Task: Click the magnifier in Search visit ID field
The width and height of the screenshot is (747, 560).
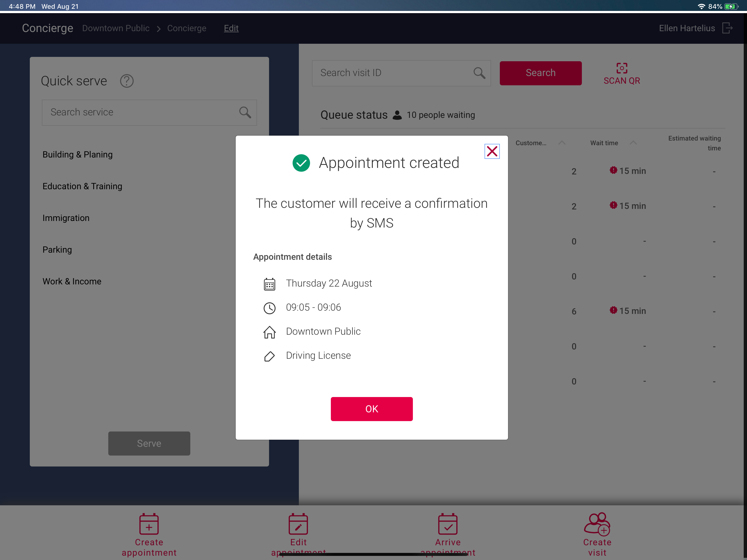Action: [479, 73]
